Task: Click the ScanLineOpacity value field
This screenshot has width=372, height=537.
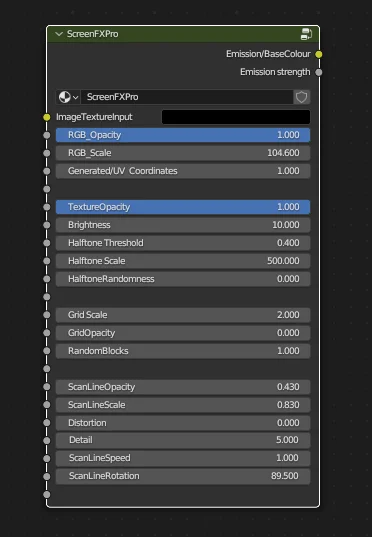Action: 183,387
